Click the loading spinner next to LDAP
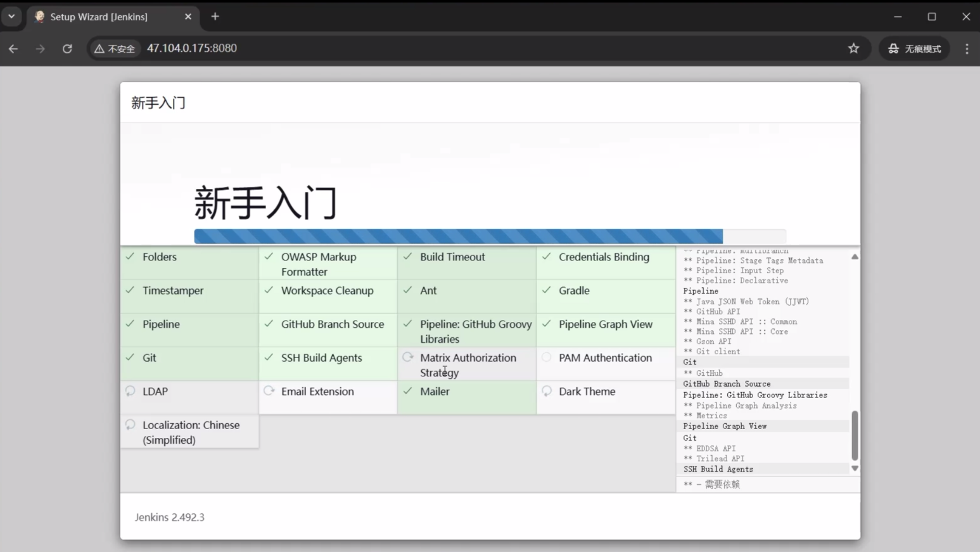 point(130,391)
